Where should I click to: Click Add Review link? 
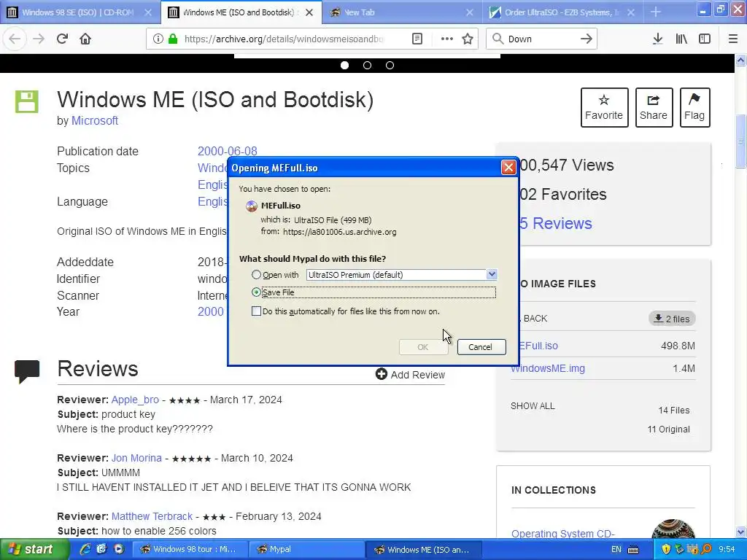[x=410, y=375]
